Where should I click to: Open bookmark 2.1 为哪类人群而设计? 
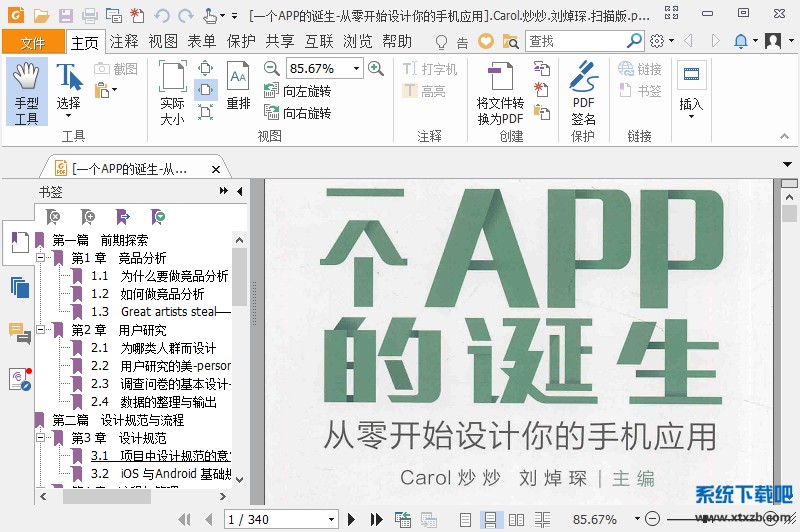point(166,348)
